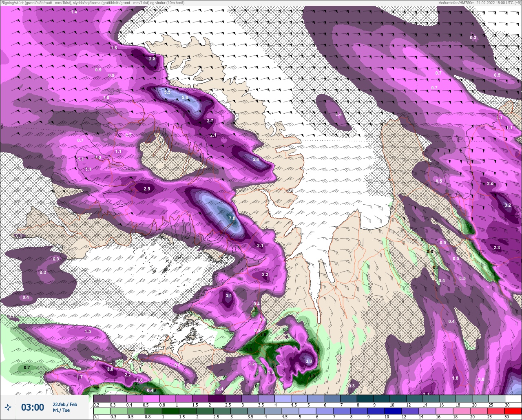
Task: Click the 03:00 forecast time display
Action: [x=33, y=407]
